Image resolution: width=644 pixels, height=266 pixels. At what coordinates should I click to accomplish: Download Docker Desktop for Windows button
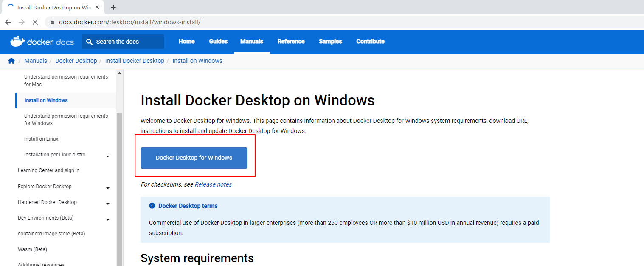click(x=194, y=158)
